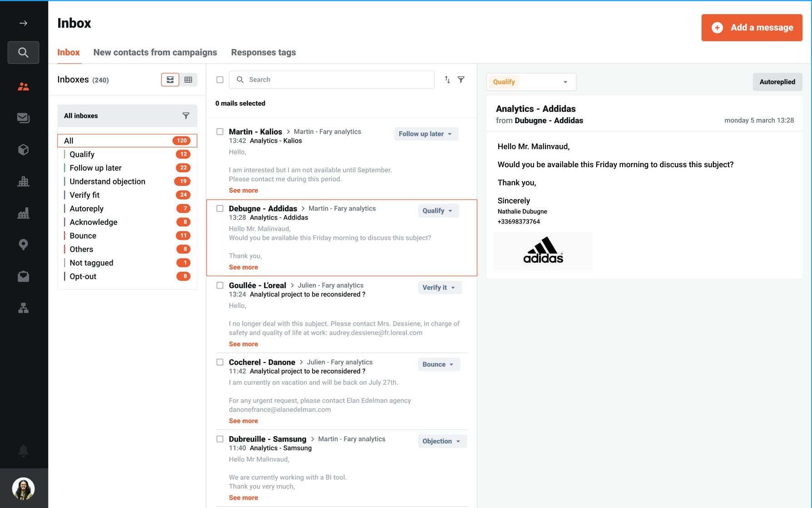Click the mail Search input field
This screenshot has height=508, width=812.
[x=332, y=80]
